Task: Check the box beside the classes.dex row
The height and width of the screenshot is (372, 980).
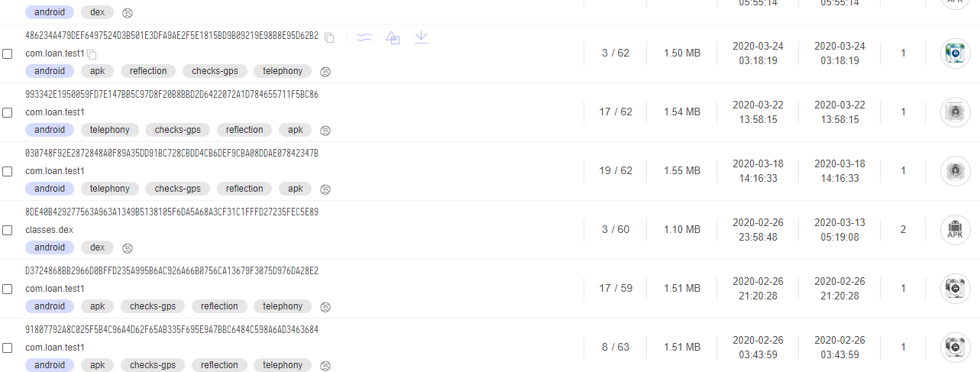Action: tap(8, 231)
